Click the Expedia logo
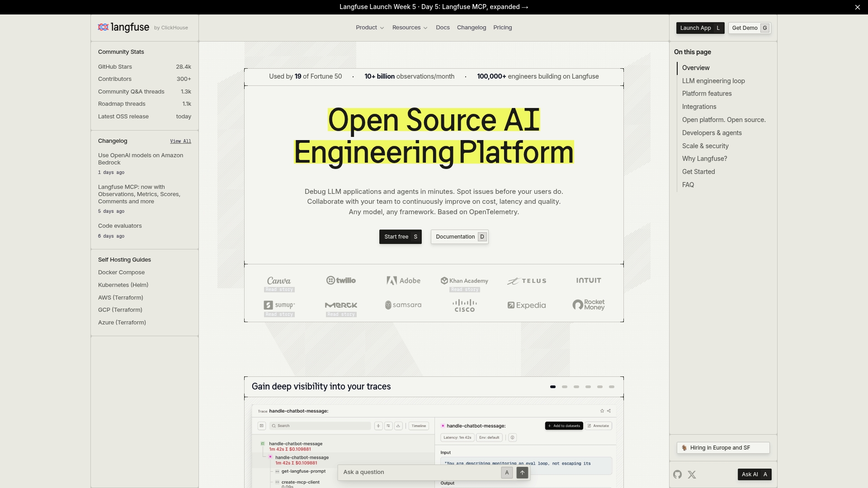This screenshot has height=488, width=868. (527, 305)
